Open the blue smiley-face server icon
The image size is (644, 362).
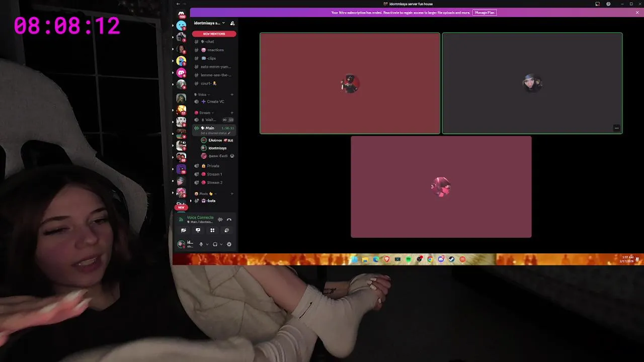[x=181, y=25]
